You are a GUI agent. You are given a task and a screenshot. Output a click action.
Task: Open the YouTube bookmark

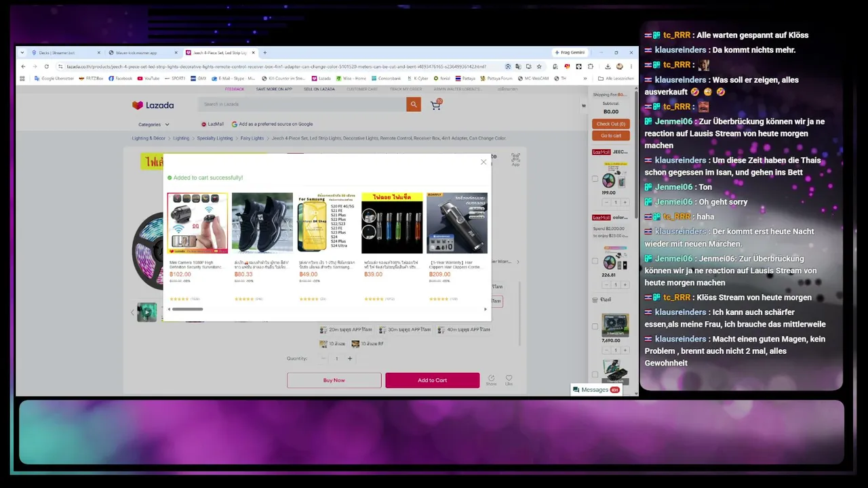149,78
